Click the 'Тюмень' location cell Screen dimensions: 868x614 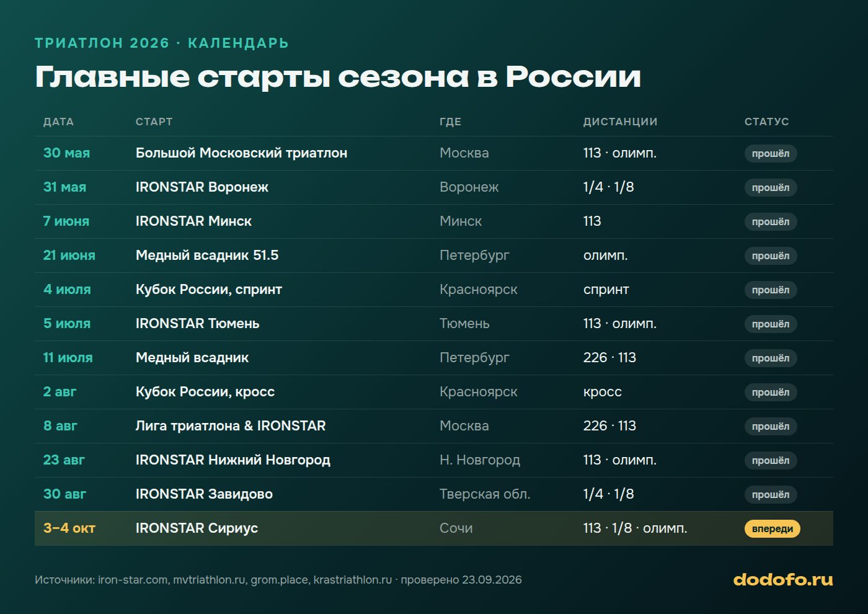coord(464,324)
